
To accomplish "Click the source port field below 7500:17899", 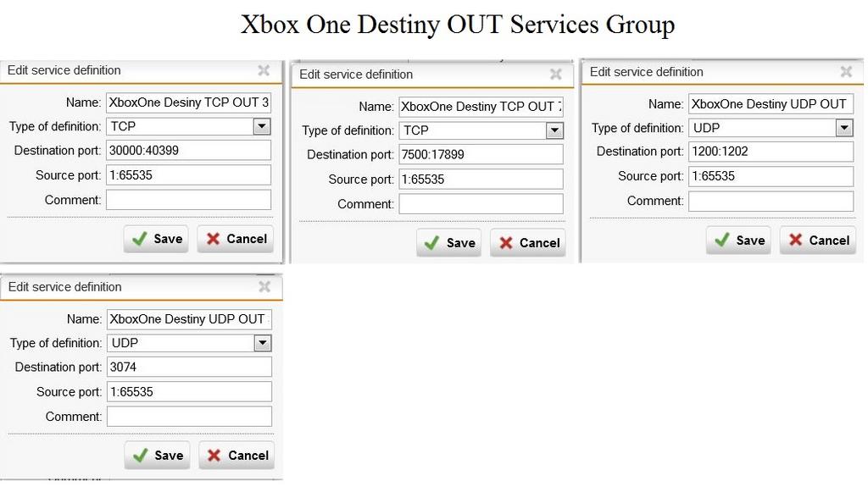I will [481, 180].
